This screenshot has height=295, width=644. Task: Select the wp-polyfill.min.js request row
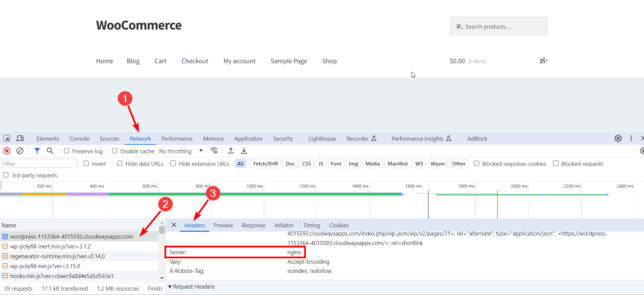[79, 266]
